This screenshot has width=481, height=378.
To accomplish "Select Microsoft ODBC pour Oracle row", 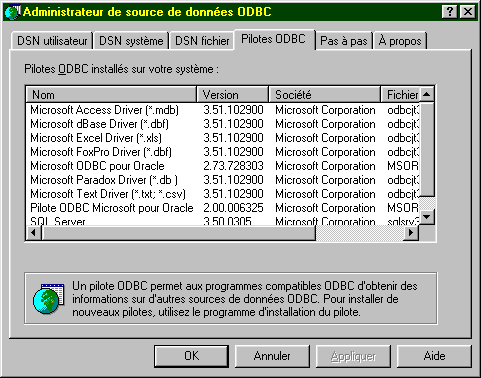I will click(222, 166).
